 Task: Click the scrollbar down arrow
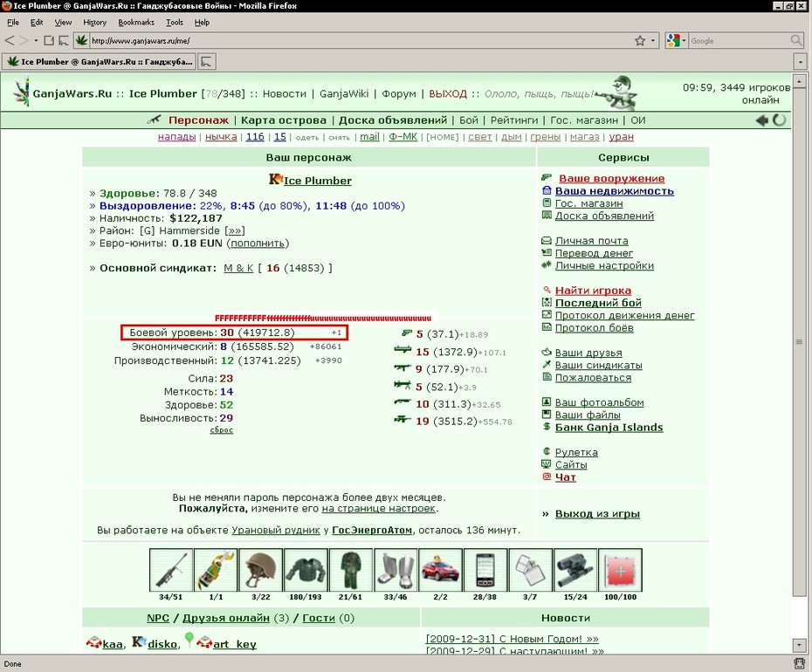[x=799, y=645]
